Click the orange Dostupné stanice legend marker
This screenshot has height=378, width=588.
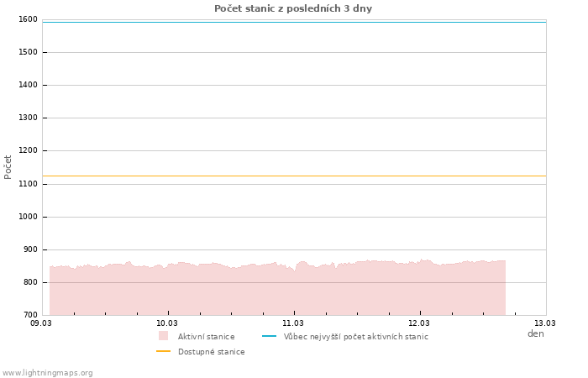pos(163,351)
